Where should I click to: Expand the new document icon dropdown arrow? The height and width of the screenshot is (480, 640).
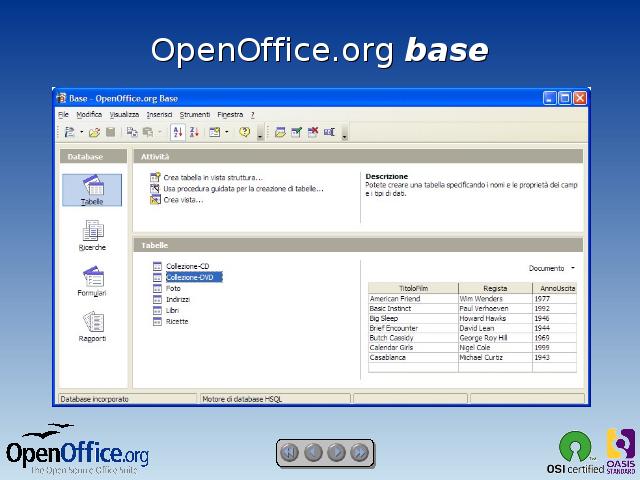point(81,132)
